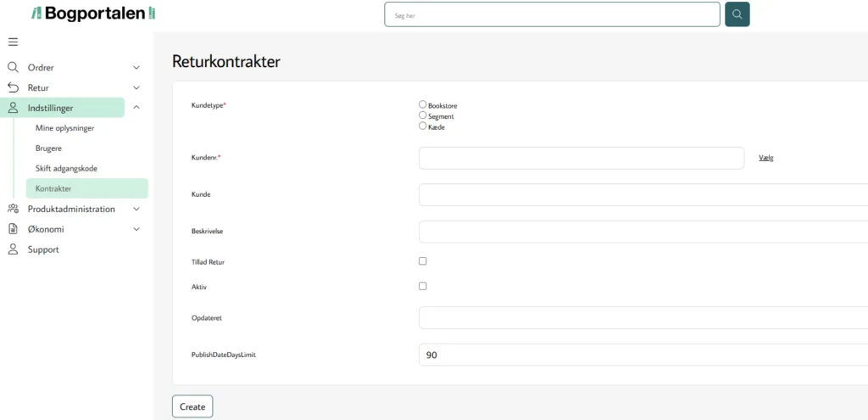Click the Produktadministration users icon
The width and height of the screenshot is (868, 420).
tap(13, 209)
